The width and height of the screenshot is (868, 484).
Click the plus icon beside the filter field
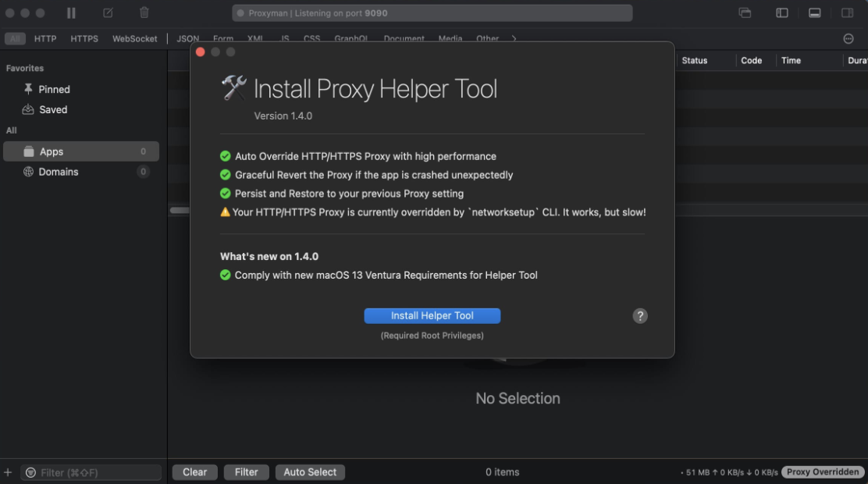(x=8, y=472)
